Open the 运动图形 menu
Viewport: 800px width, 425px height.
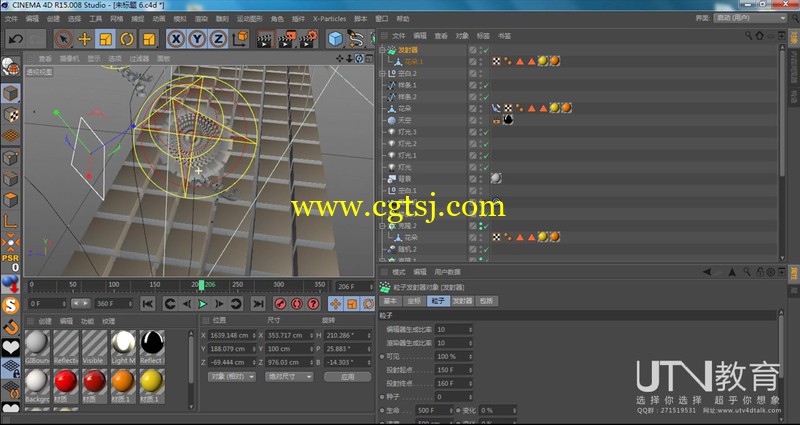249,19
